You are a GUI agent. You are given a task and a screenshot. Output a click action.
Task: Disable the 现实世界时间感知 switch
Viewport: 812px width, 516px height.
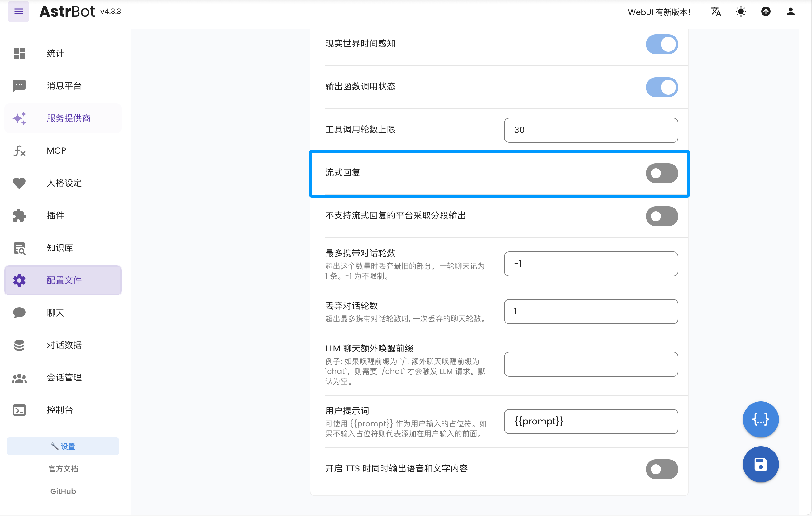point(662,44)
